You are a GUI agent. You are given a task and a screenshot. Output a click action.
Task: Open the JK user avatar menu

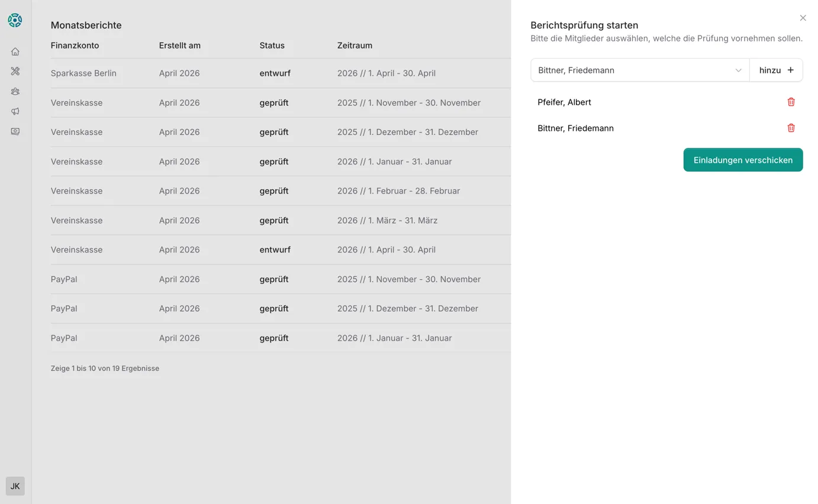[x=15, y=486]
